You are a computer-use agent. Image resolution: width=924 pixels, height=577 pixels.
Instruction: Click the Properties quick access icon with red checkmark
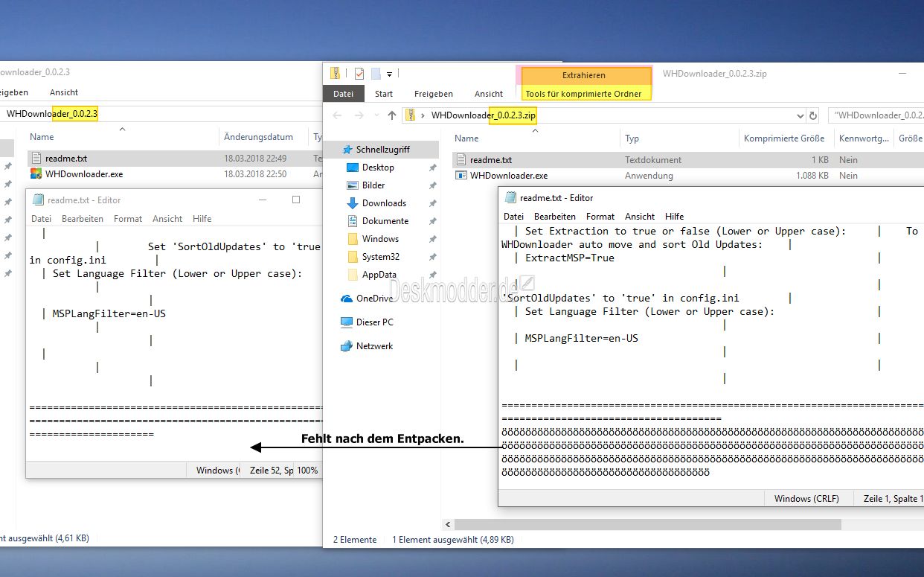click(x=359, y=73)
